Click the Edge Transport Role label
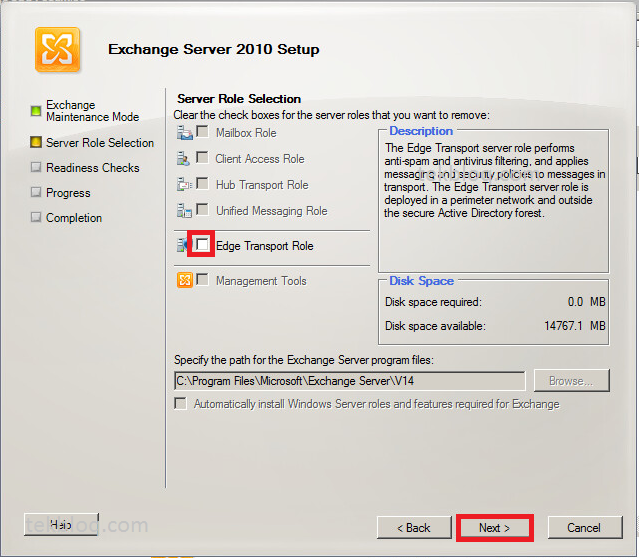The image size is (639, 558). (264, 246)
